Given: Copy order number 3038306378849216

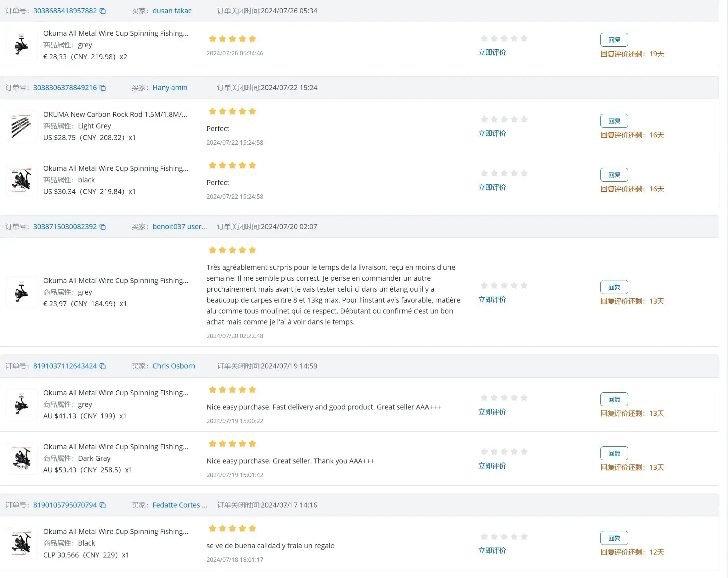Looking at the screenshot, I should (x=103, y=88).
